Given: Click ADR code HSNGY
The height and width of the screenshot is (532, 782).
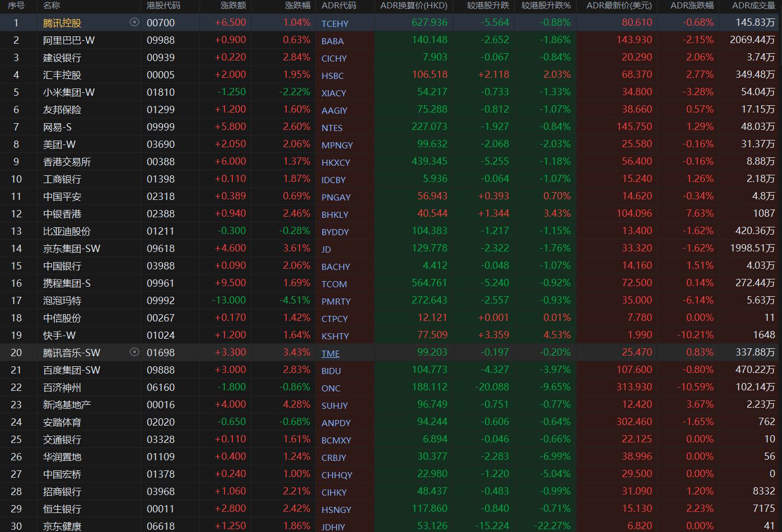Looking at the screenshot, I should pos(336,510).
